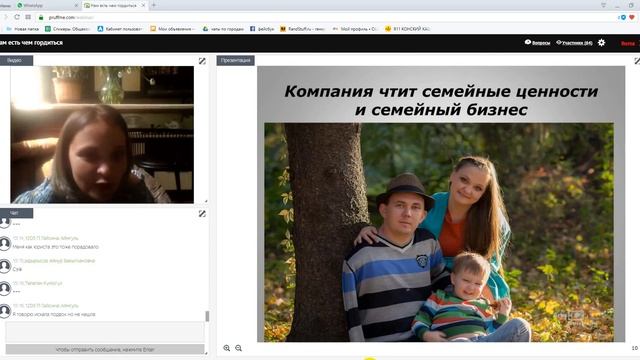Click the shield ad-blocker icon
The height and width of the screenshot is (360, 640).
(x=622, y=17)
